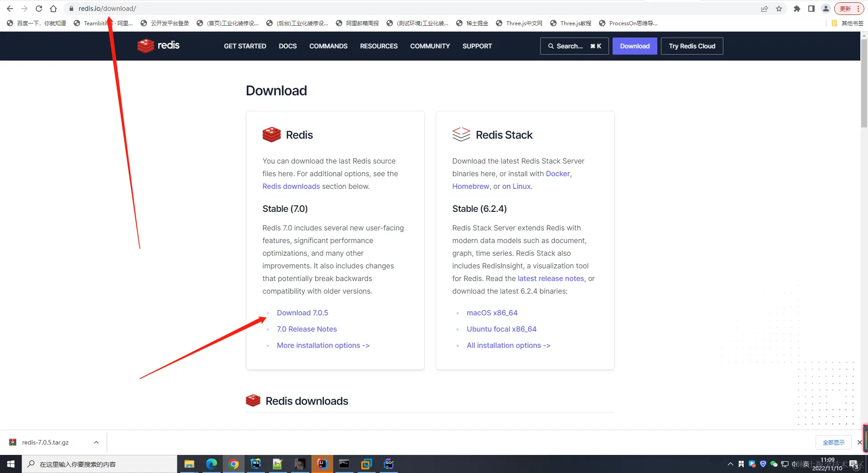This screenshot has height=473, width=868.
Task: Open the GET STARTED nav menu
Action: (245, 46)
